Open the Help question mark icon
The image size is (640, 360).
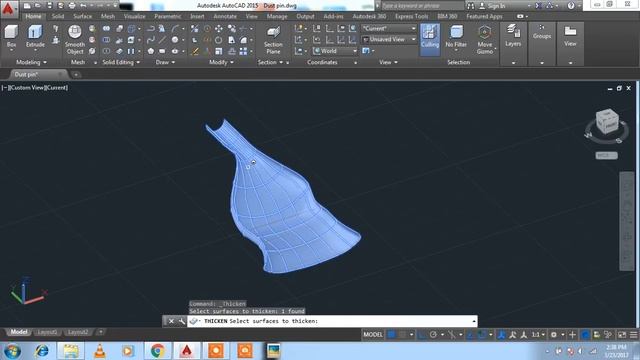571,6
